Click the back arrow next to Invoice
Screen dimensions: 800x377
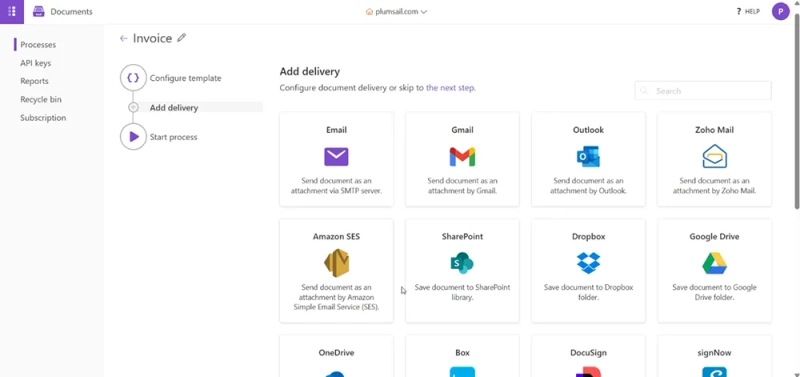[x=123, y=38]
